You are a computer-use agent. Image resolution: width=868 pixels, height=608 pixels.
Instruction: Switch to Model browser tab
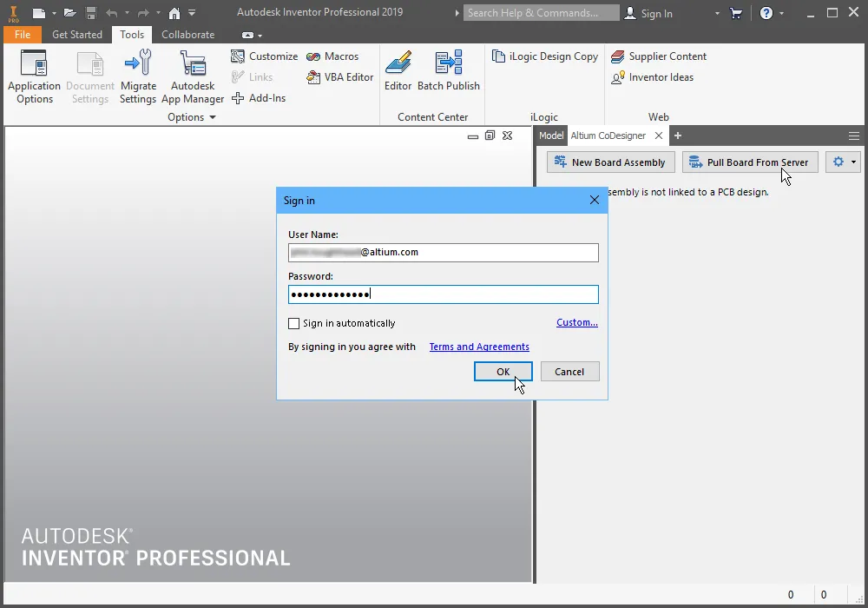click(551, 135)
